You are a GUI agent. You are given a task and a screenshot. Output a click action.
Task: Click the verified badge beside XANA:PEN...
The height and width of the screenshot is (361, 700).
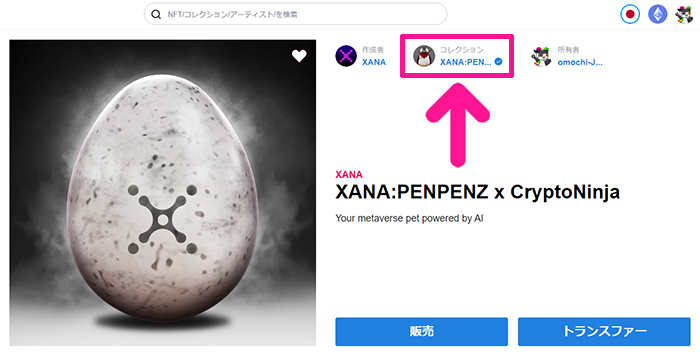coord(498,62)
